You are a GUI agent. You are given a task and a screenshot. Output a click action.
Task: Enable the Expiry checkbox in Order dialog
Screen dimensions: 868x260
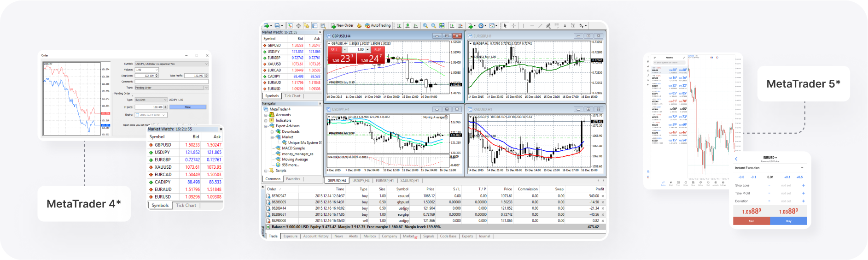click(137, 115)
